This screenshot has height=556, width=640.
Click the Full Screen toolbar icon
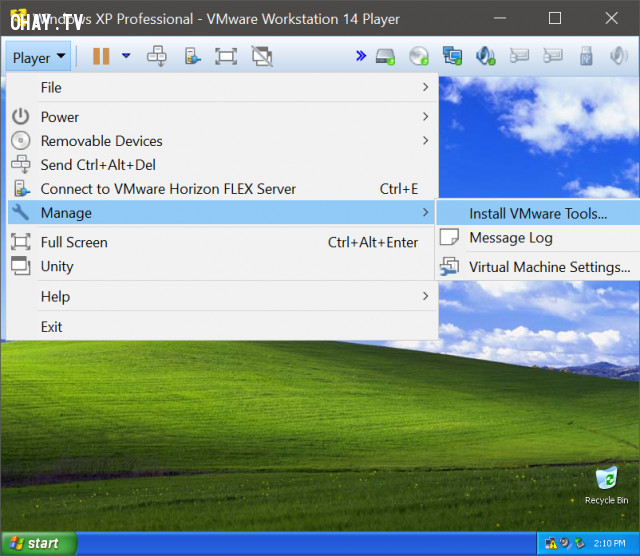pyautogui.click(x=226, y=56)
